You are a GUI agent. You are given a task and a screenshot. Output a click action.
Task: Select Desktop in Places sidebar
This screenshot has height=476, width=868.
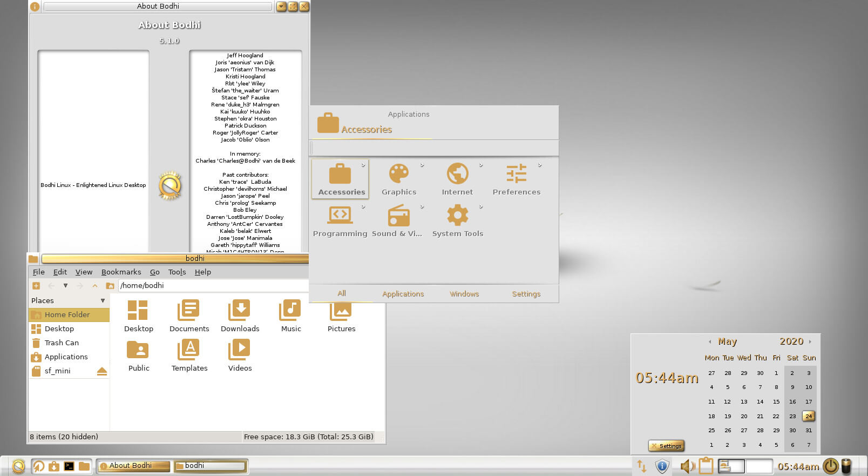click(69, 328)
